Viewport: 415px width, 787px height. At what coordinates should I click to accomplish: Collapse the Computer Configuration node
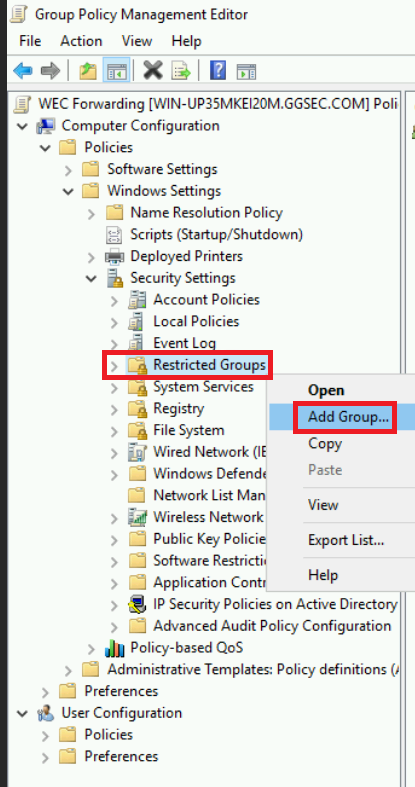(23, 126)
